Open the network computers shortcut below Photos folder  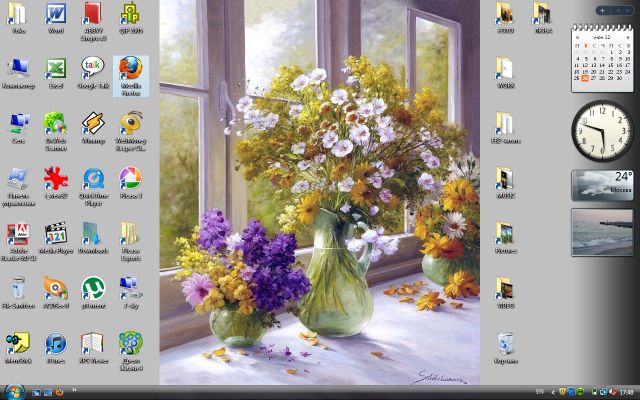point(131,293)
